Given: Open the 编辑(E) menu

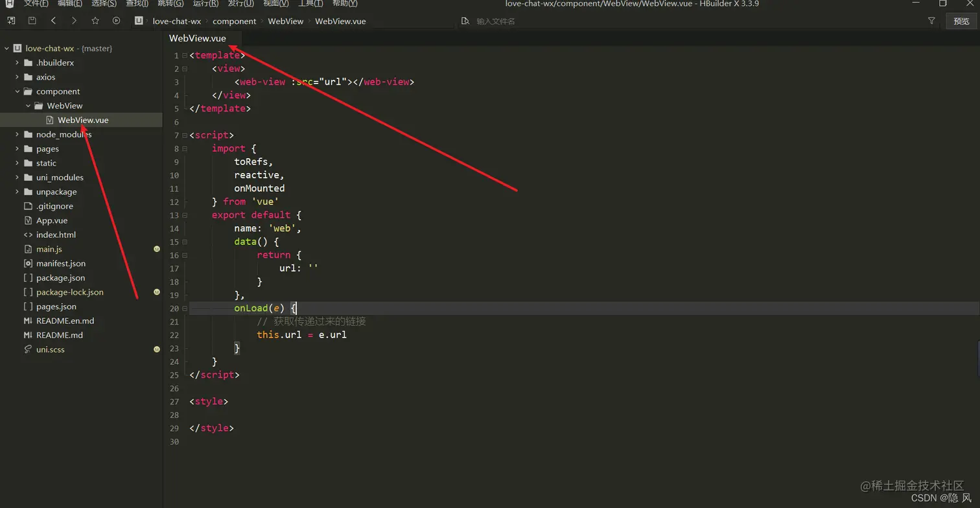Looking at the screenshot, I should 70,3.
